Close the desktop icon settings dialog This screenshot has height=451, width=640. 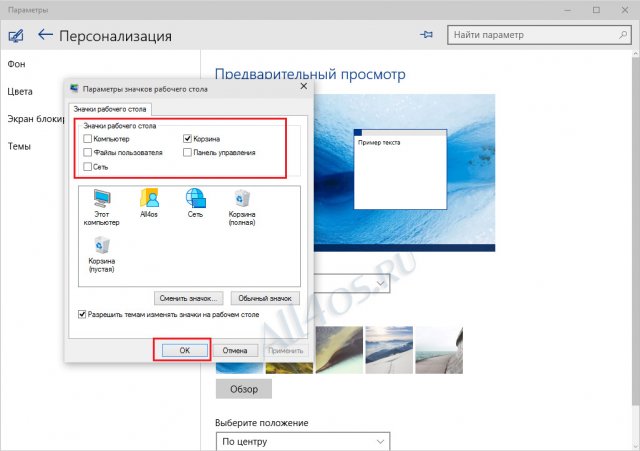(x=304, y=86)
